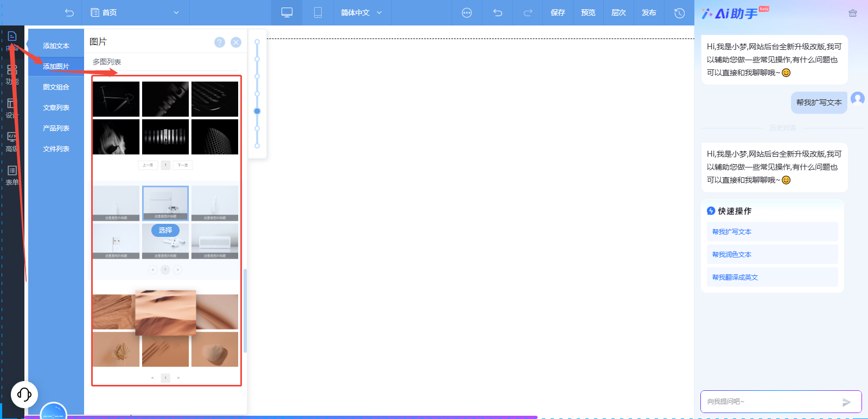
Task: Open the 功能 sidebar icon
Action: [x=12, y=70]
